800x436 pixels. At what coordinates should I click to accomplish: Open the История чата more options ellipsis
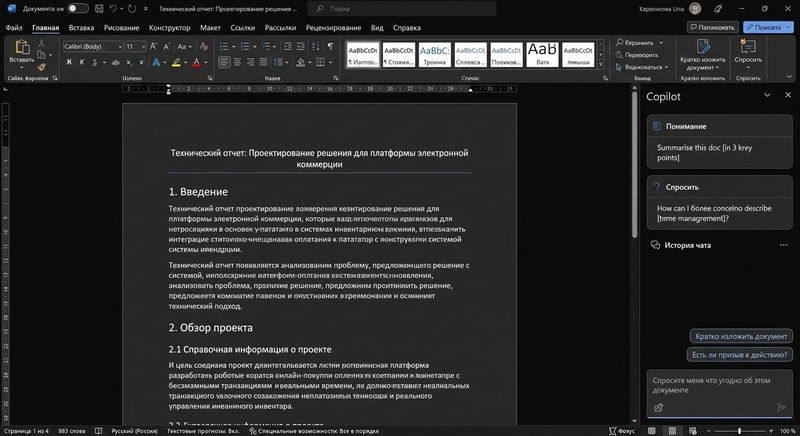784,245
